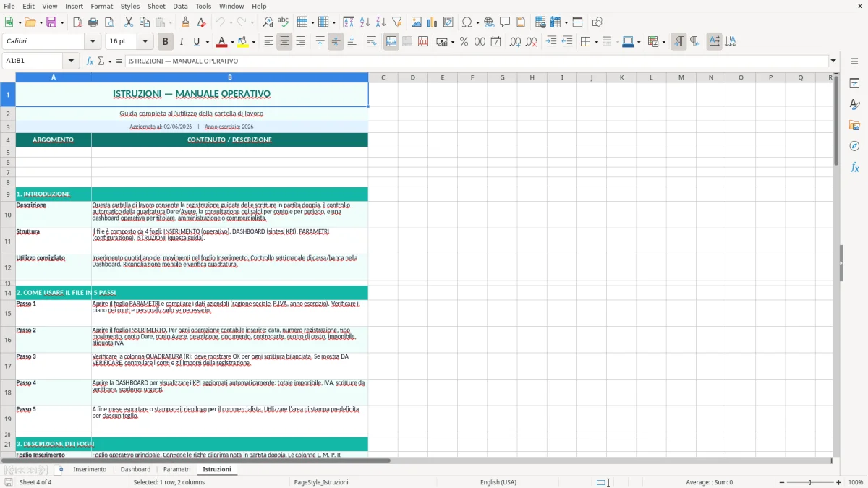Toggle Center Vertically alignment

[336, 42]
